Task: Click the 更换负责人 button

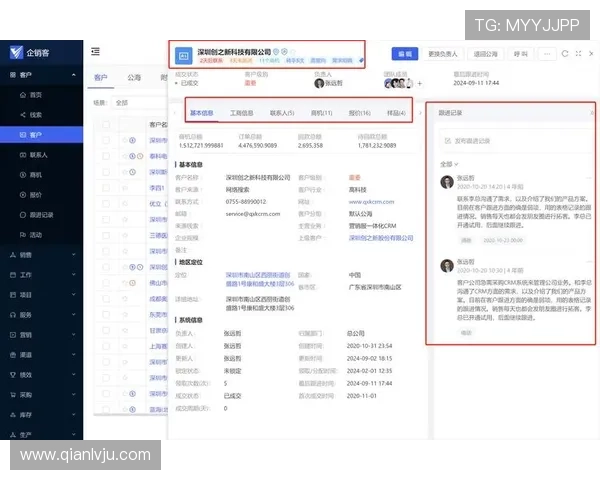Action: [x=443, y=53]
